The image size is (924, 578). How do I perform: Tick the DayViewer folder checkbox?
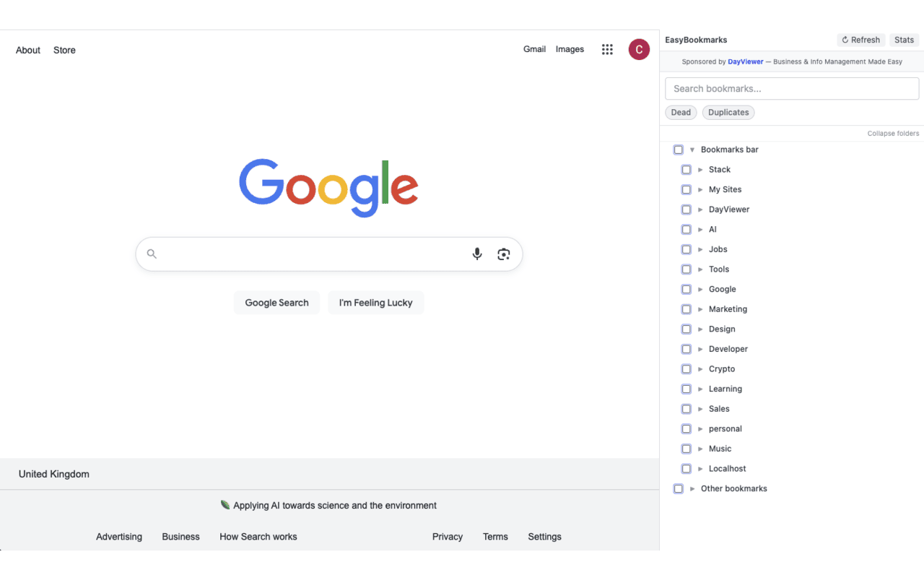[687, 210]
